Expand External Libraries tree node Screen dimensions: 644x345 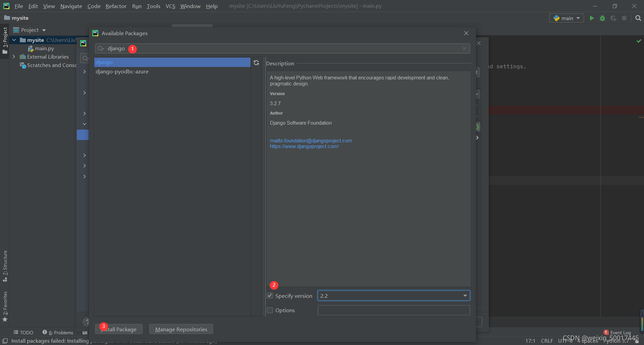[14, 57]
